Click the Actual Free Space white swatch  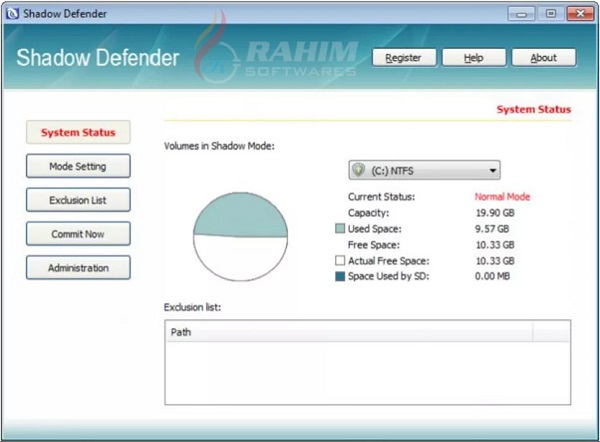tap(340, 261)
